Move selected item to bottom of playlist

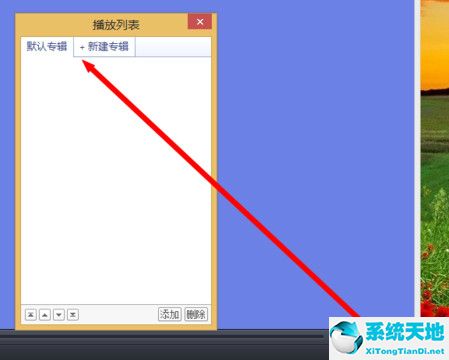tap(73, 315)
